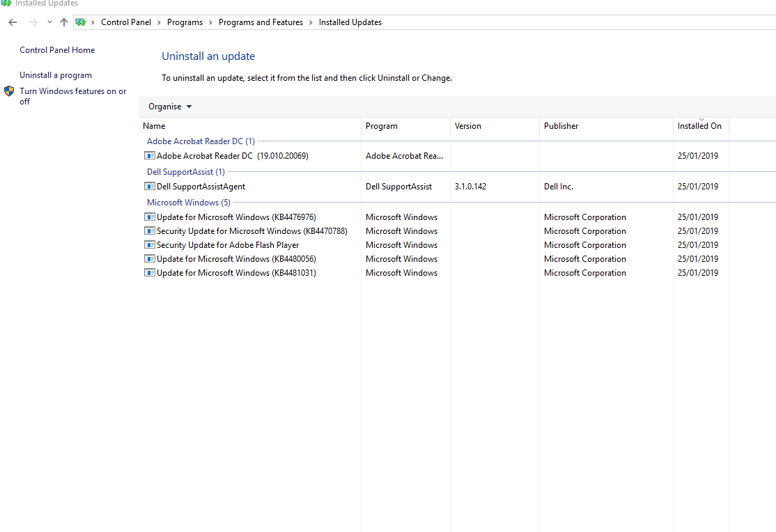Open the address bar history dropdown
Image resolution: width=776 pixels, height=532 pixels.
click(x=49, y=22)
